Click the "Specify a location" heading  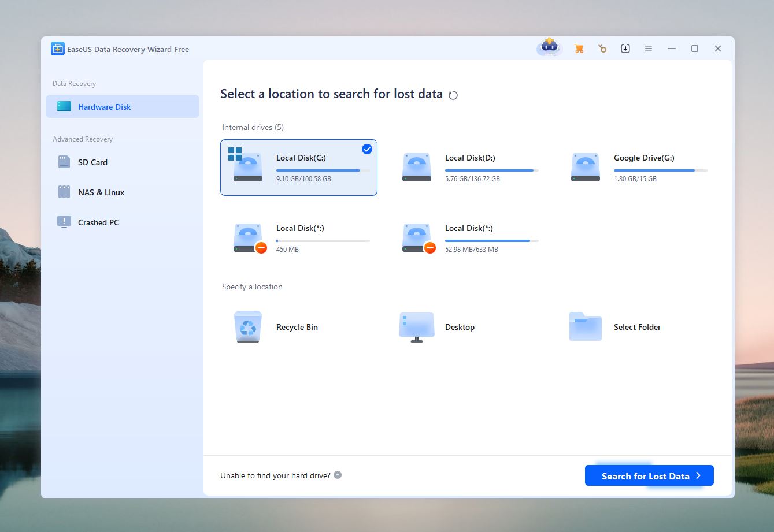click(252, 287)
